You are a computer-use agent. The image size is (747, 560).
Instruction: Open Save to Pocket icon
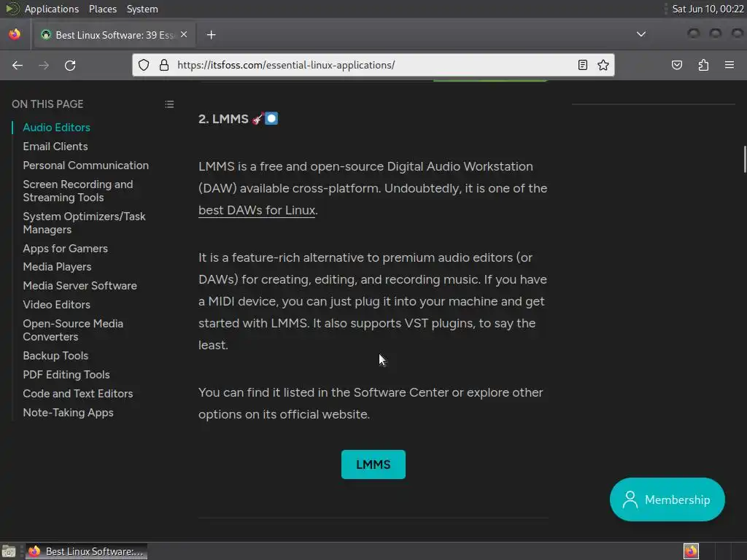677,65
